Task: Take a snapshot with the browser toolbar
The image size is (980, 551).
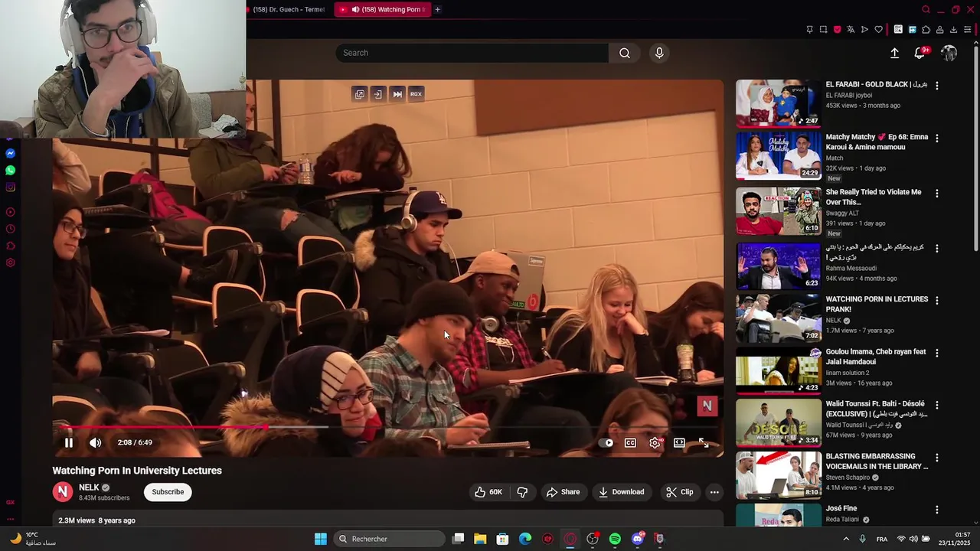Action: pyautogui.click(x=823, y=30)
